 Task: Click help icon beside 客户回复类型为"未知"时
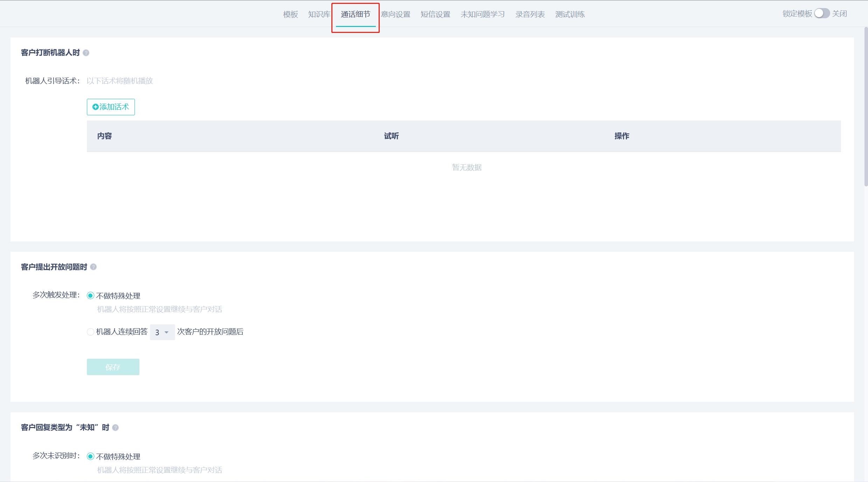(x=116, y=428)
